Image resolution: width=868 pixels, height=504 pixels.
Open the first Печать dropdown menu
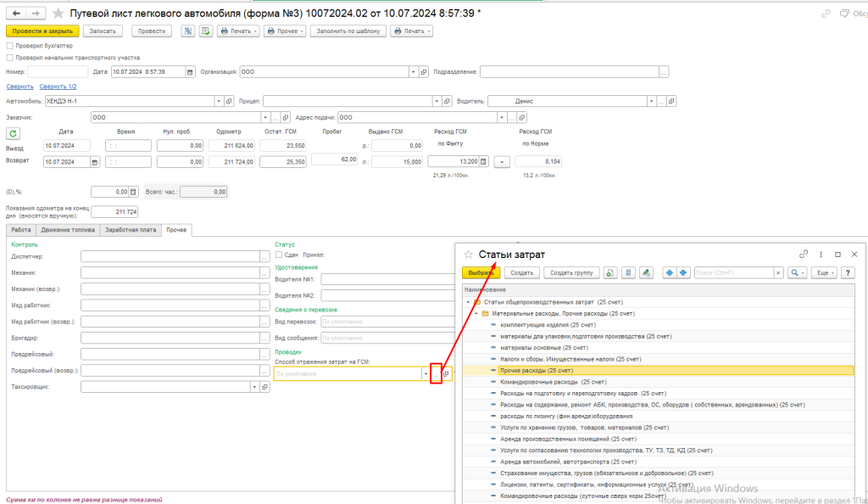click(x=238, y=31)
